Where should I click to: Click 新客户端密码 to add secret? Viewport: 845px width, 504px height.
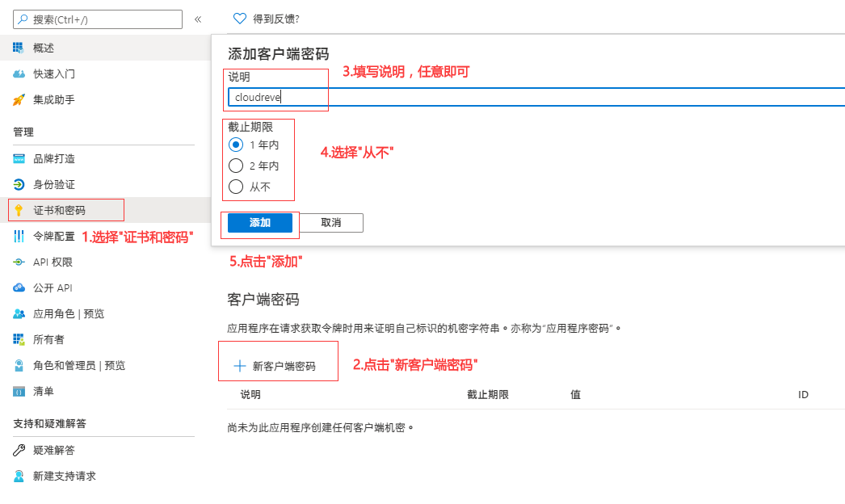pyautogui.click(x=275, y=366)
